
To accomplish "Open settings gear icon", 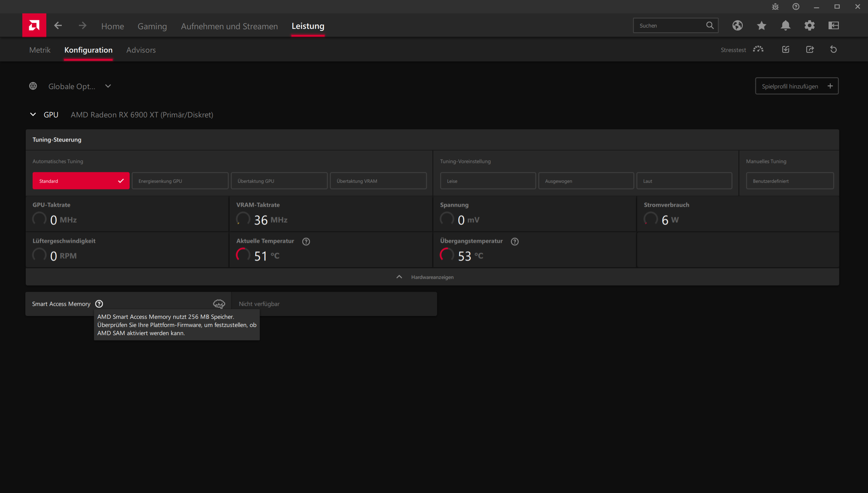I will 809,25.
